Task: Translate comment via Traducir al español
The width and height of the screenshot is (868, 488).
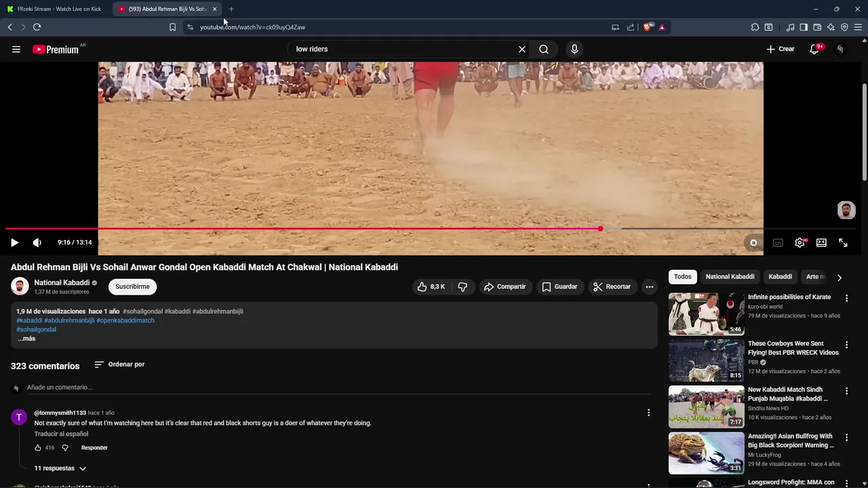Action: coord(62,434)
